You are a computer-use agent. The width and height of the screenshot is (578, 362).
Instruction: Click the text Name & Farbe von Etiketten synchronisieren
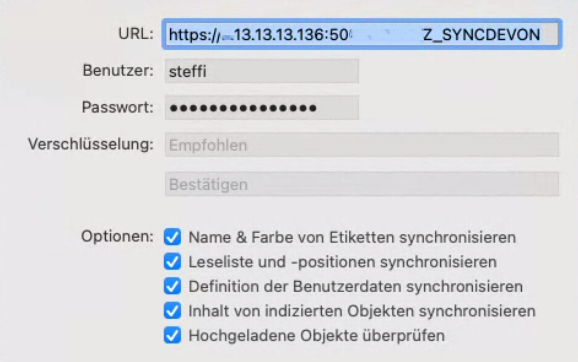pos(352,237)
